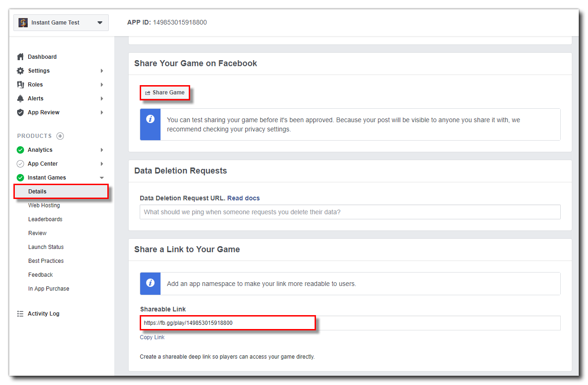Click the Dashboard home icon
The width and height of the screenshot is (588, 385).
click(x=20, y=57)
